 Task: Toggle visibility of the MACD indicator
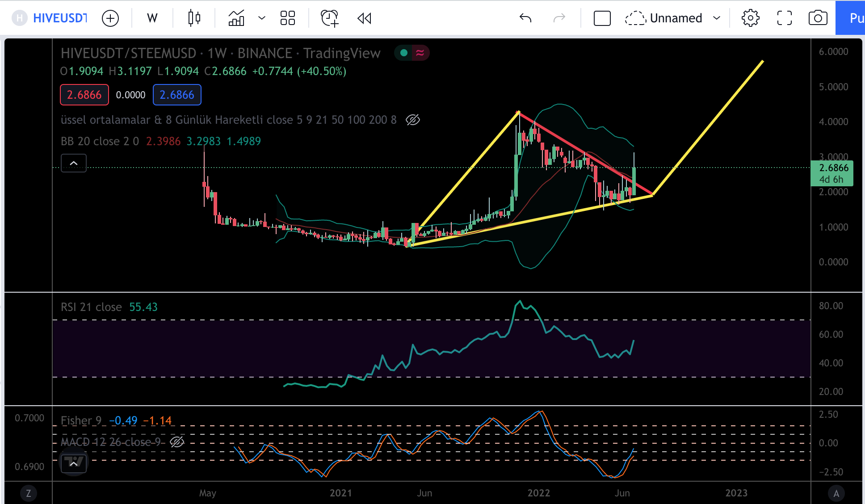tap(177, 442)
